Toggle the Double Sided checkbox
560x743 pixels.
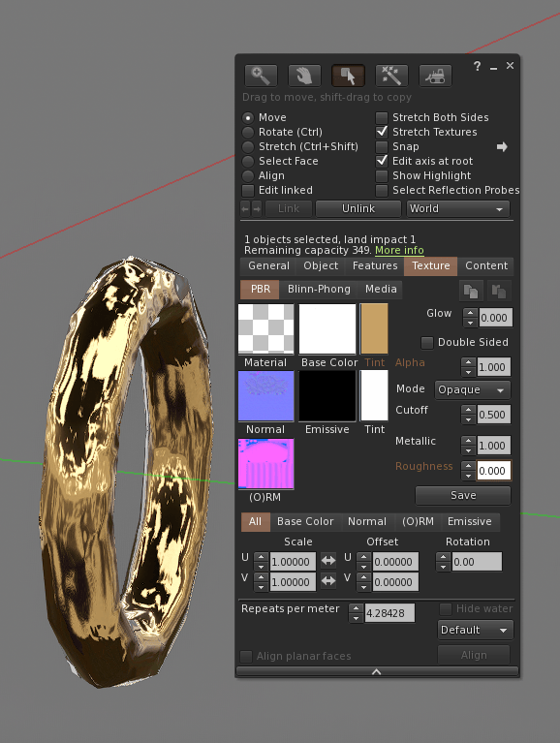pyautogui.click(x=427, y=343)
